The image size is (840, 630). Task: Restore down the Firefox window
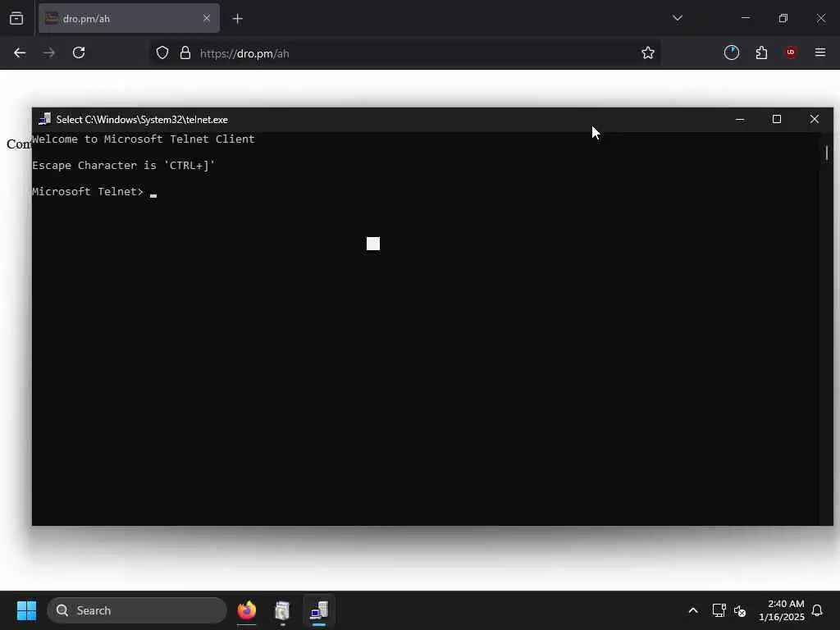(783, 18)
